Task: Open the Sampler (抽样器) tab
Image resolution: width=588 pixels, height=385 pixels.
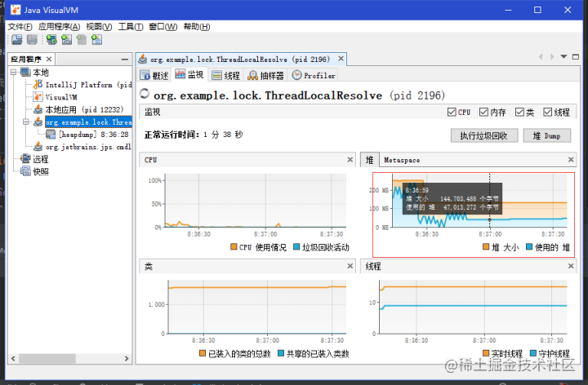Action: coord(265,75)
